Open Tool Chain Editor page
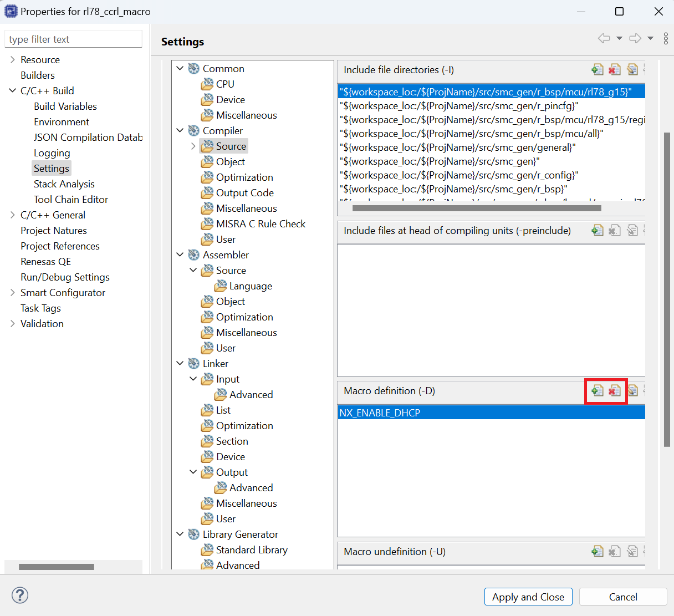 pyautogui.click(x=71, y=200)
